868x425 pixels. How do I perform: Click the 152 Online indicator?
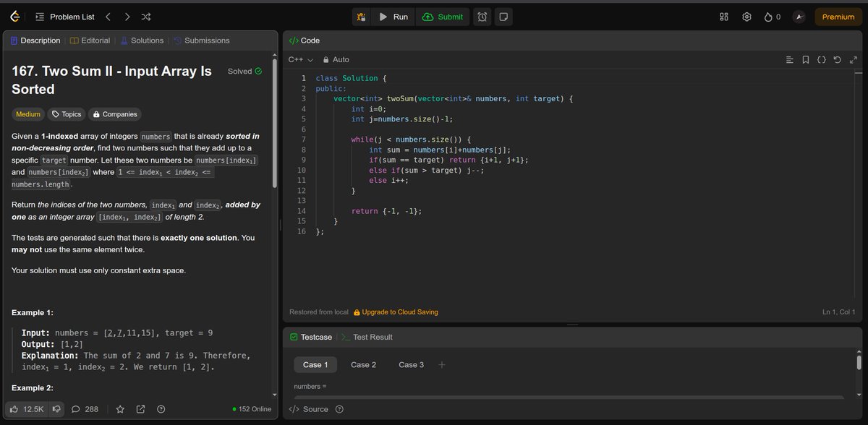(252, 409)
